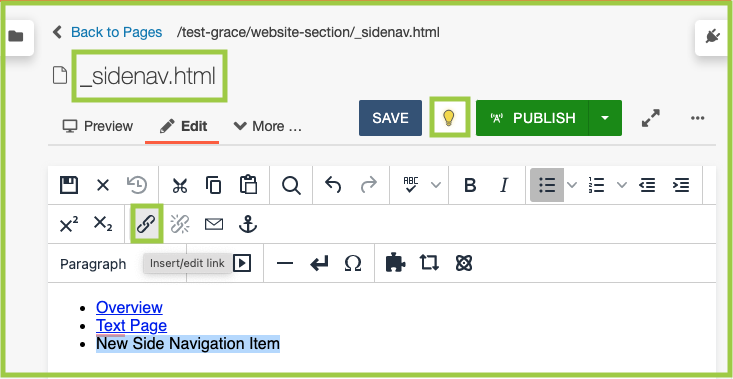
Task: Toggle fullscreen with the expand arrows icon
Action: pos(651,118)
